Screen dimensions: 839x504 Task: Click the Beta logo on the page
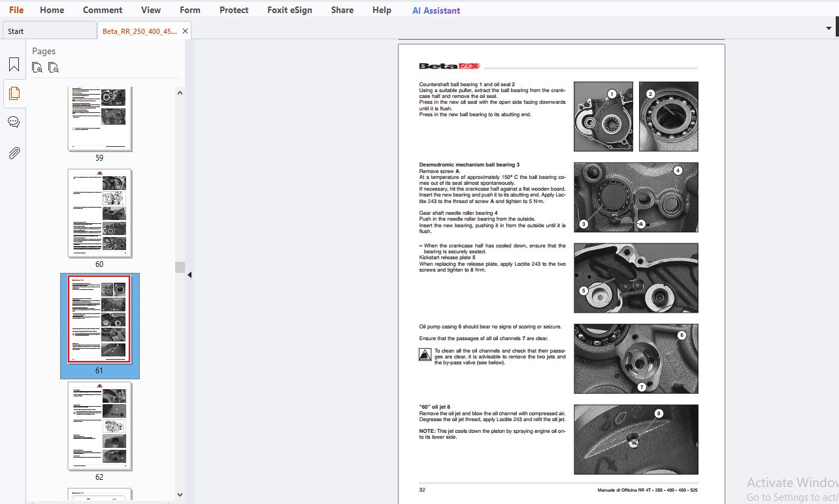pyautogui.click(x=450, y=66)
